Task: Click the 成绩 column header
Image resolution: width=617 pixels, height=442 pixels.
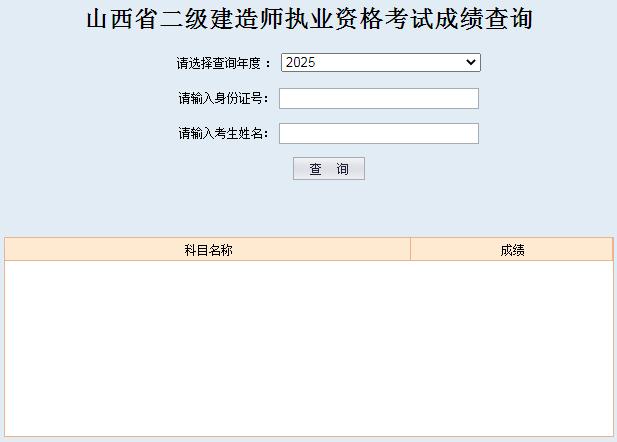Action: (x=512, y=250)
